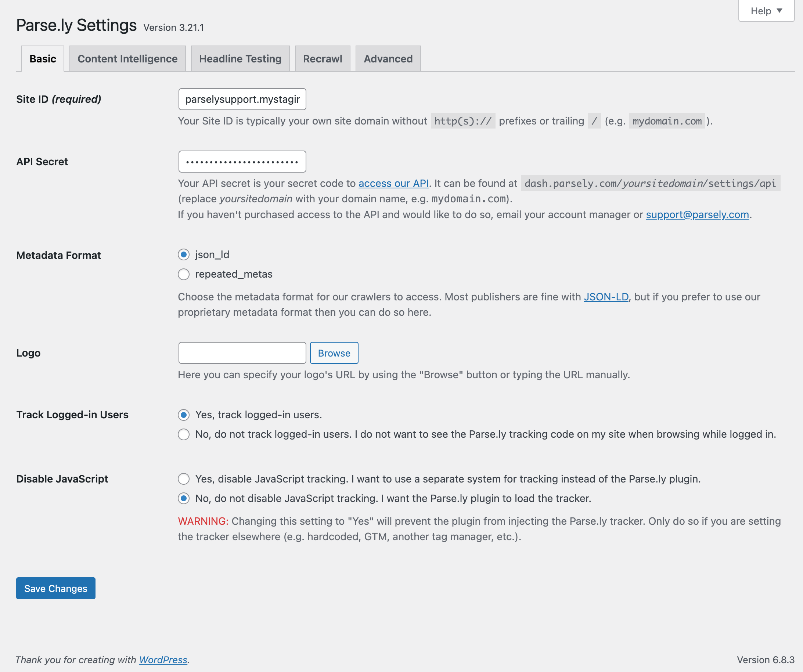Switch to the Content Intelligence tab
803x672 pixels.
pyautogui.click(x=127, y=59)
